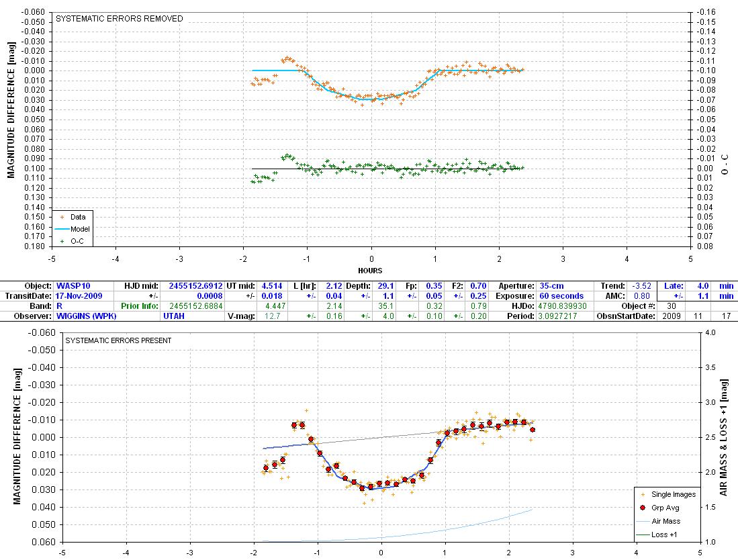Click the O-C entry in the top legend
The image size is (738, 560).
coord(73,241)
